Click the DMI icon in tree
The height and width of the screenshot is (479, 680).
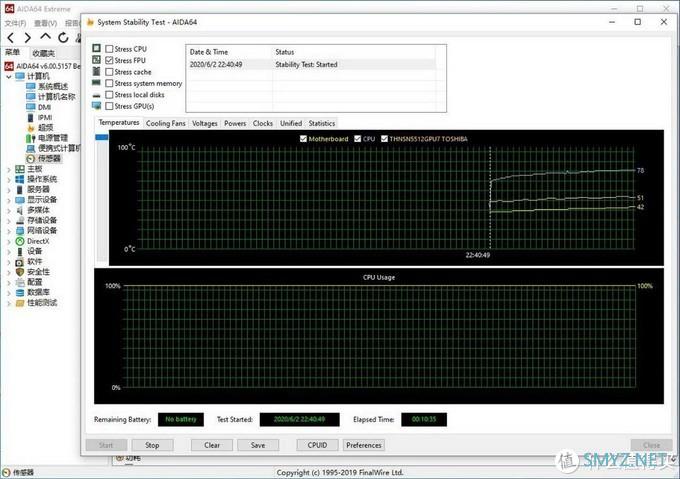pyautogui.click(x=30, y=107)
